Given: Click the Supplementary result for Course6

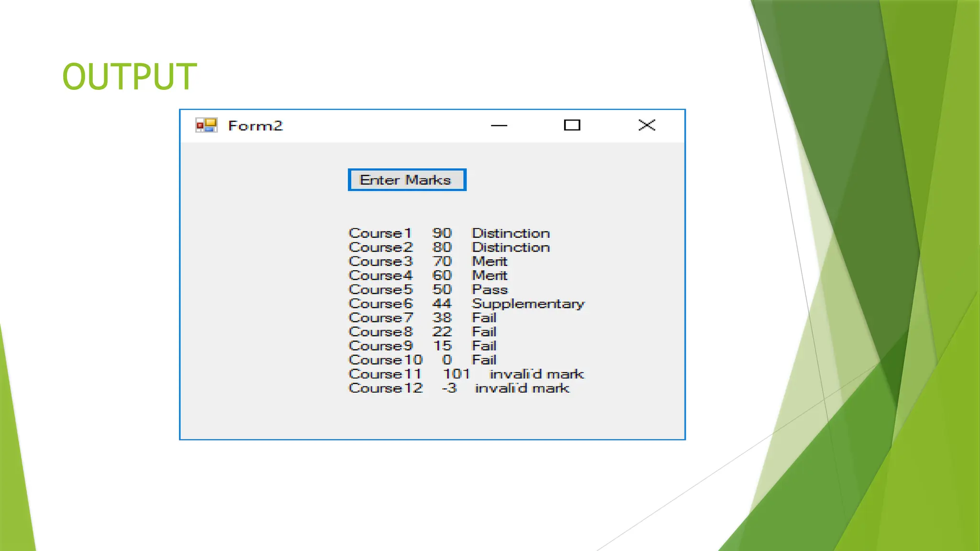Looking at the screenshot, I should click(x=528, y=304).
